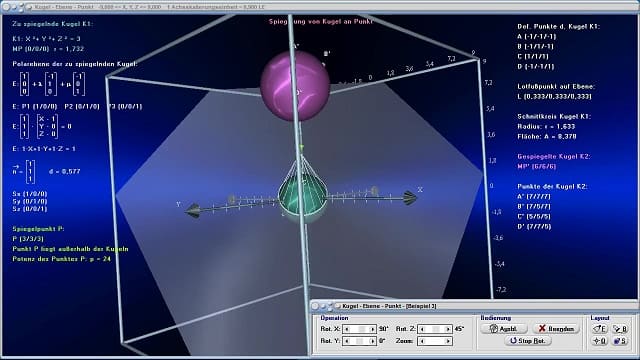Increase Rot. X with its right arrow
This screenshot has height=360, width=640.
click(372, 329)
